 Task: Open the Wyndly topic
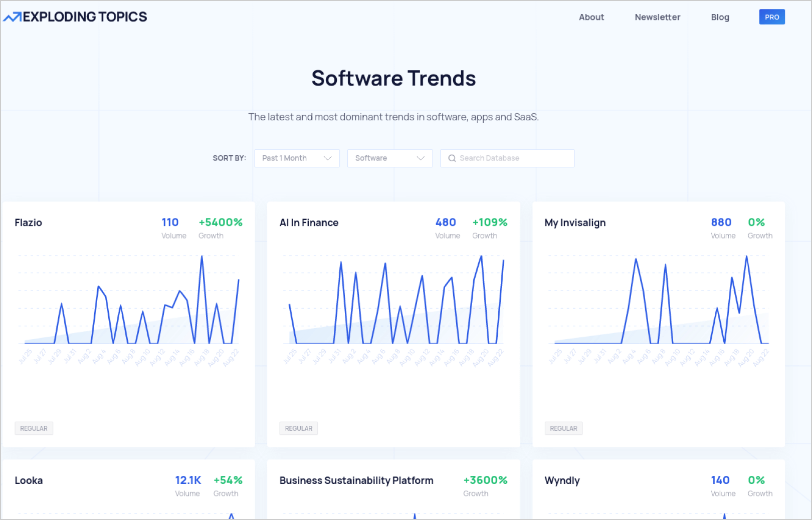click(562, 481)
